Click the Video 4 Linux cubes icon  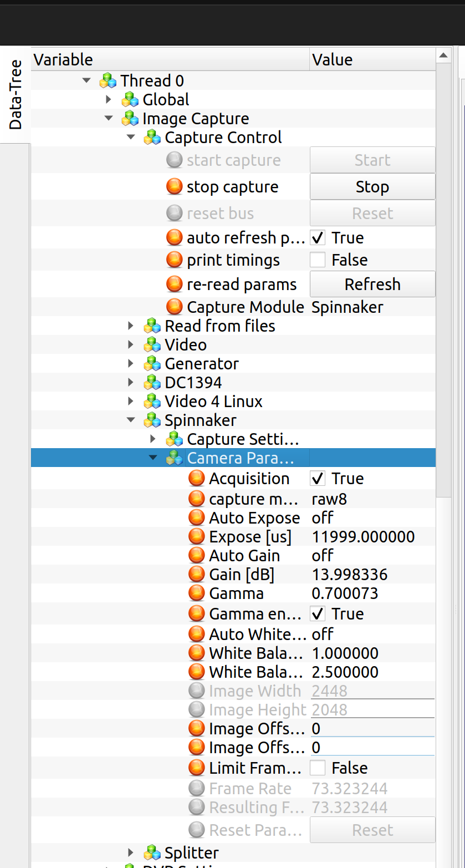(152, 402)
